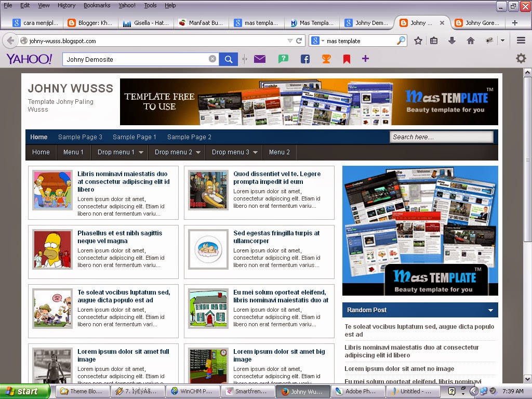This screenshot has width=532, height=399.
Task: Click the Mas Template sidebar advertisement image
Action: coord(420,231)
